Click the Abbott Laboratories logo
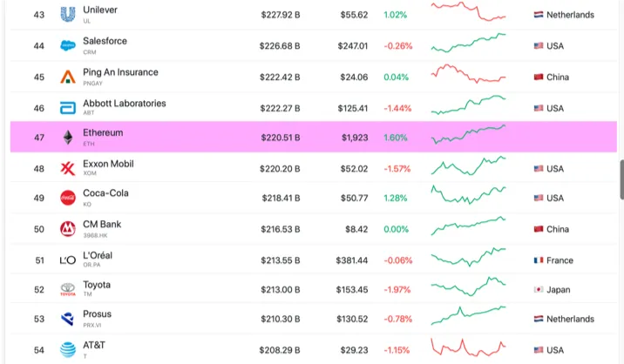The image size is (624, 364). coord(68,108)
